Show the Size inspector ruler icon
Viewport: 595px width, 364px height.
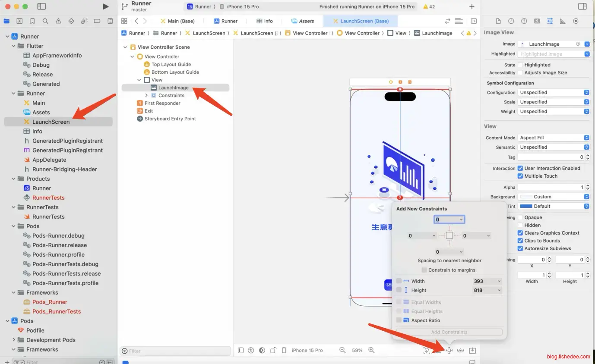click(563, 21)
